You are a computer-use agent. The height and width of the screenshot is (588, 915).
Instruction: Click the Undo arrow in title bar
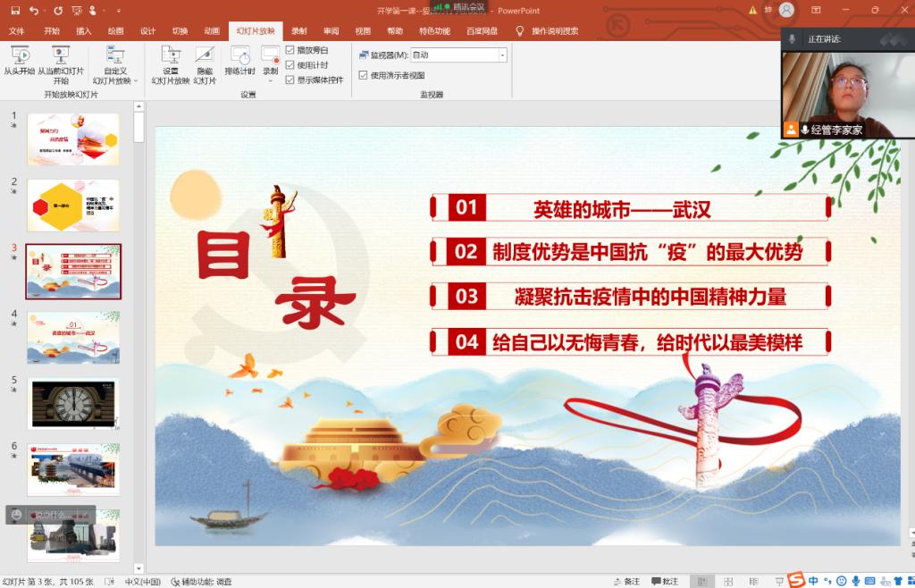pos(34,11)
